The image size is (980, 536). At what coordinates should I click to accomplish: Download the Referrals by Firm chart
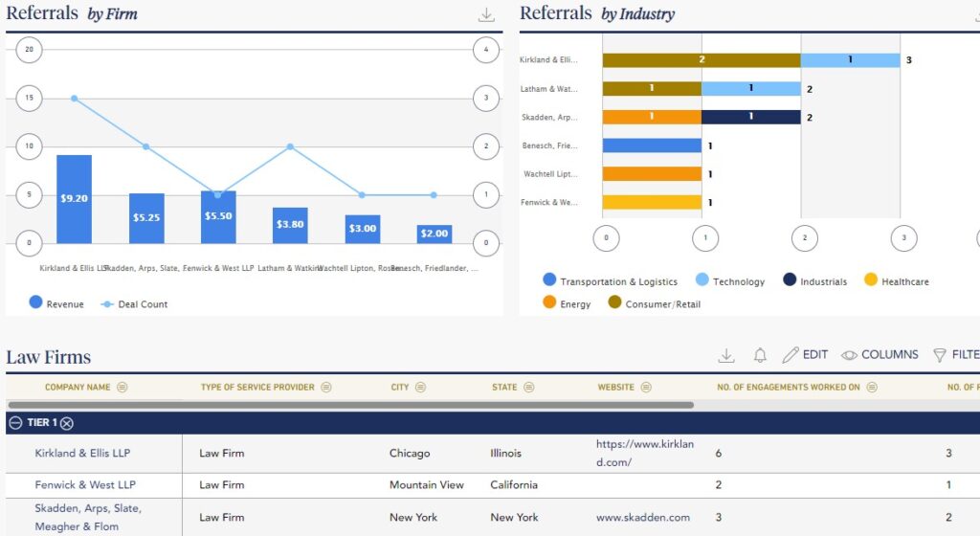(486, 14)
